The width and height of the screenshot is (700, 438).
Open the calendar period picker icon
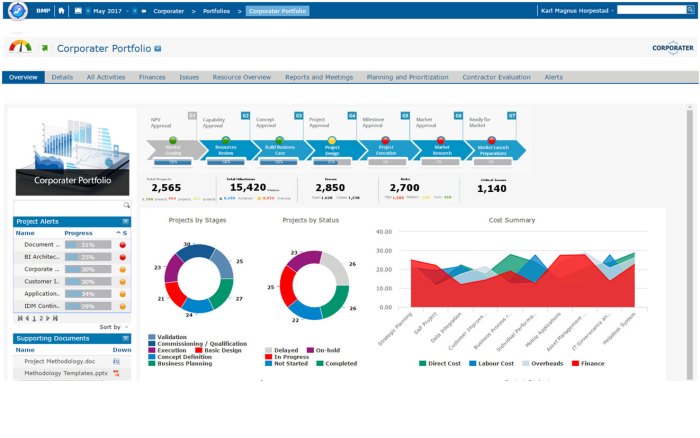coord(79,11)
